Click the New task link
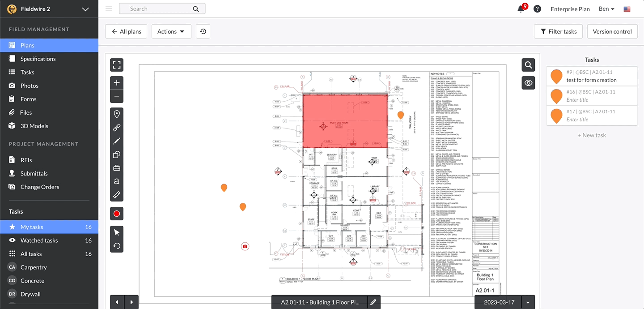 click(592, 135)
